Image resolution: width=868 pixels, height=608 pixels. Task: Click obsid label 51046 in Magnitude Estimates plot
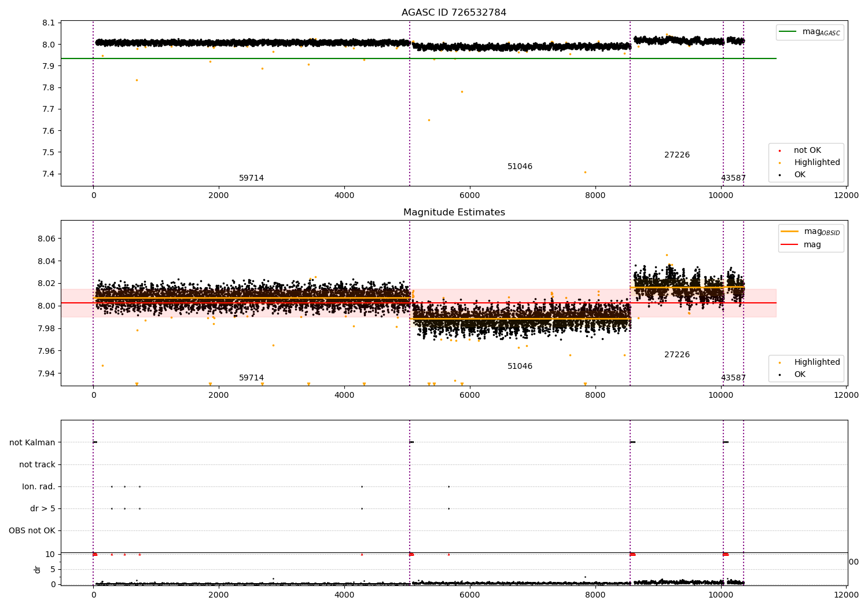point(520,367)
